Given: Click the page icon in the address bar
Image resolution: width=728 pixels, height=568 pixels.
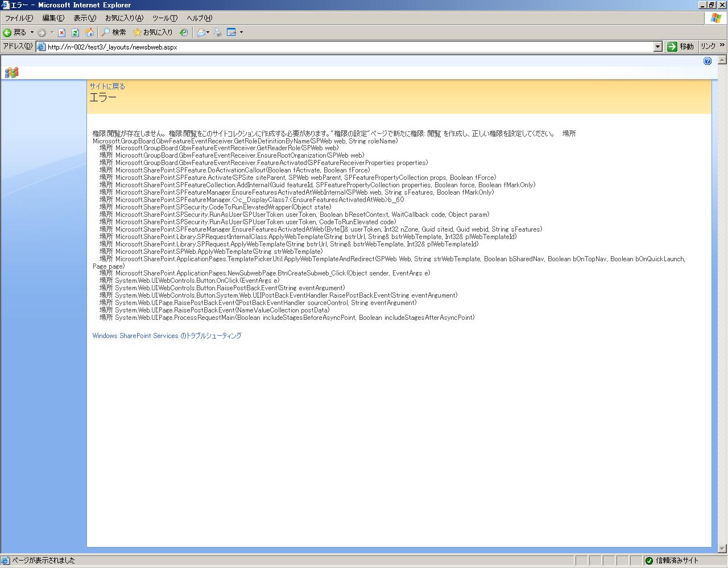Looking at the screenshot, I should click(x=42, y=47).
